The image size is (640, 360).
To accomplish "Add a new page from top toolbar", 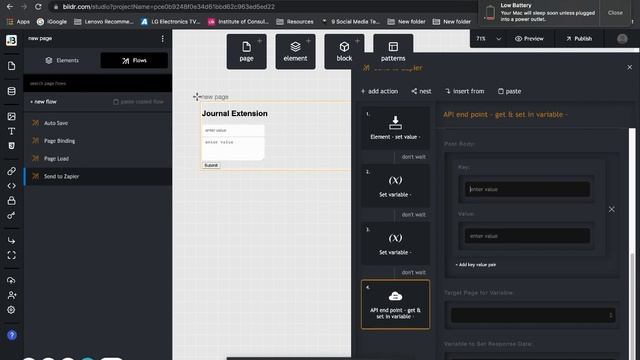I will [247, 51].
